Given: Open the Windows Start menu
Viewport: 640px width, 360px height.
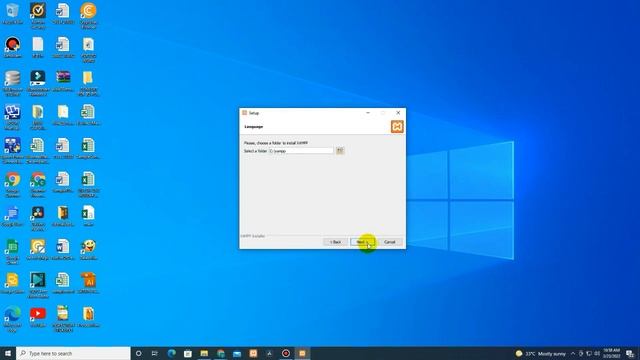Looking at the screenshot, I should (8, 353).
